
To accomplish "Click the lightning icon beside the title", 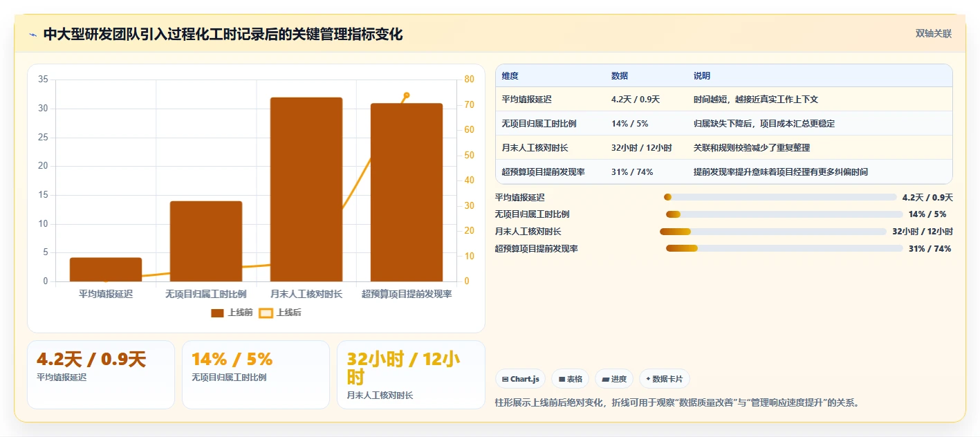I will coord(33,35).
